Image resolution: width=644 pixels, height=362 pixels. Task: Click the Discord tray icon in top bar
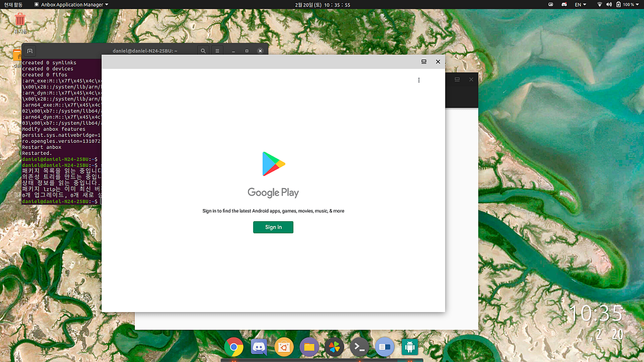tap(565, 5)
